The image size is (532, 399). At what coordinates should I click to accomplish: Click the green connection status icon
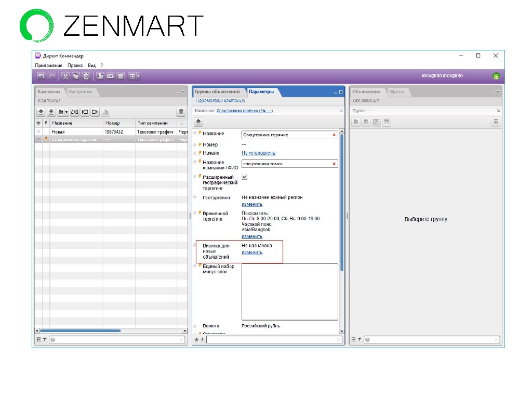[x=496, y=76]
